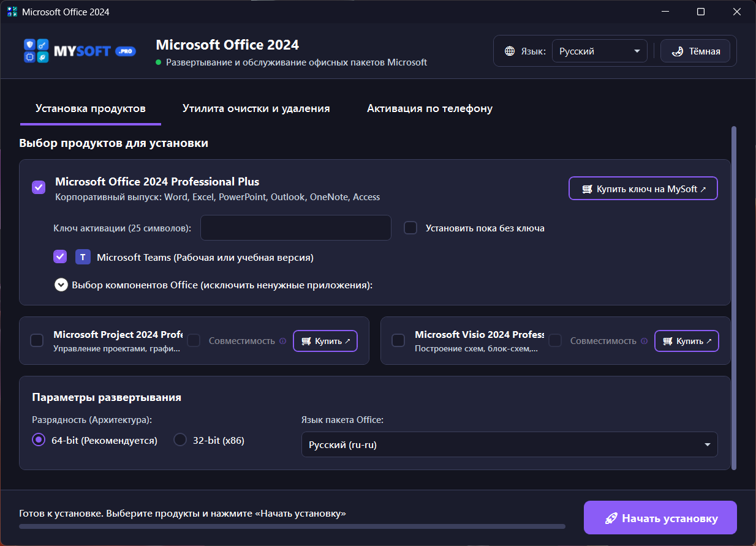Screen dimensions: 756x546
Task: Select 64-bit (Рекомендуется) radio button
Action: [x=39, y=439]
